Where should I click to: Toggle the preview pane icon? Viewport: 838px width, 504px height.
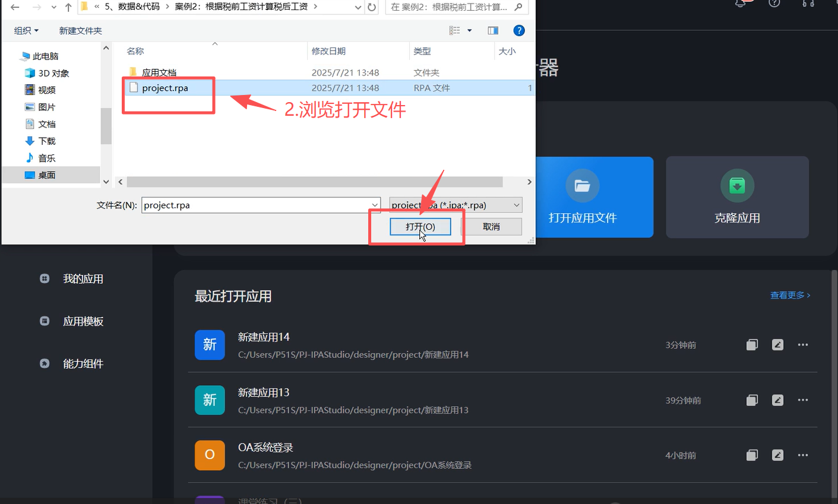[x=493, y=30]
